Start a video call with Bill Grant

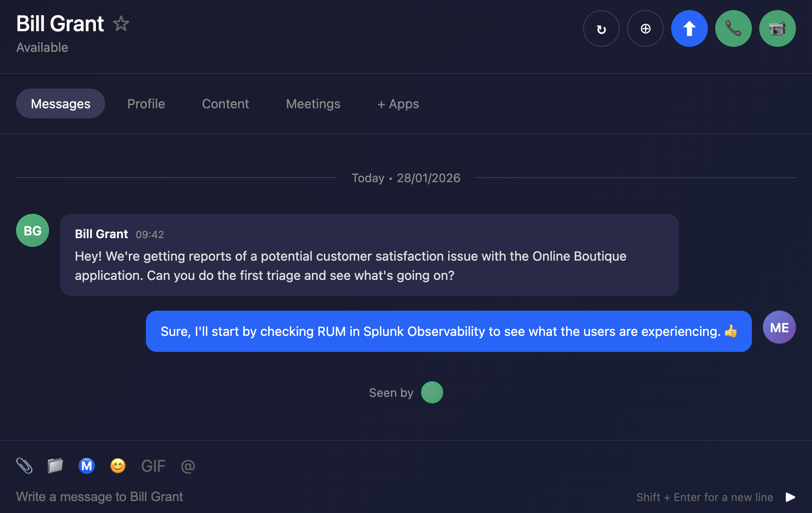[777, 28]
